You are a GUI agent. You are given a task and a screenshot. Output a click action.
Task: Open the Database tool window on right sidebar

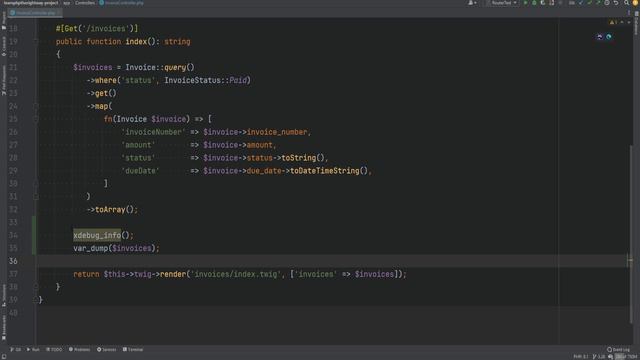pyautogui.click(x=636, y=22)
